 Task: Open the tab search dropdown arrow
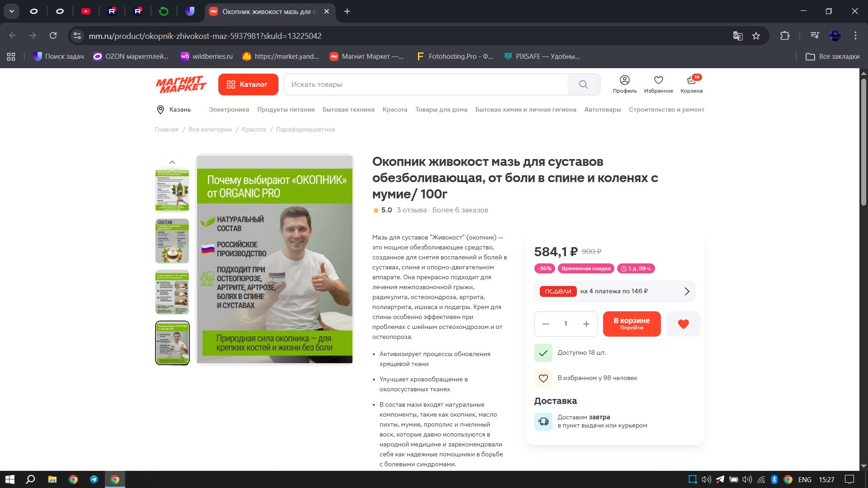pos(12,11)
